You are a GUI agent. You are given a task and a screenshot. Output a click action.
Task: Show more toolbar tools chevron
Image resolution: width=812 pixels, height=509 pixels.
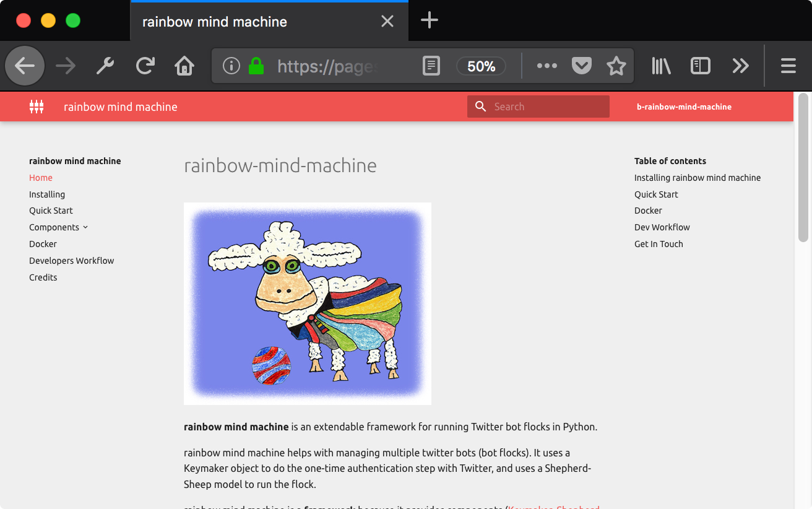click(740, 66)
